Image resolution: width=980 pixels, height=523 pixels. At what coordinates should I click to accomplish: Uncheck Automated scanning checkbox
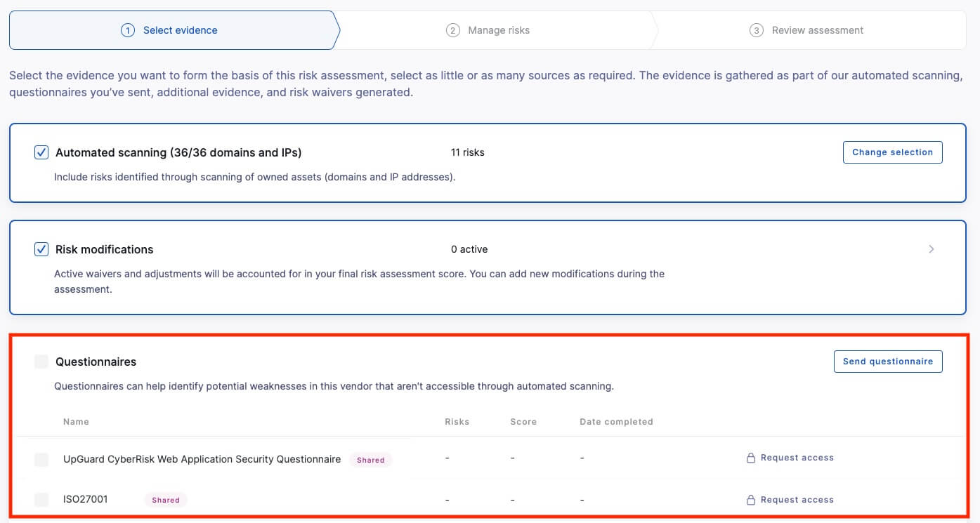41,152
